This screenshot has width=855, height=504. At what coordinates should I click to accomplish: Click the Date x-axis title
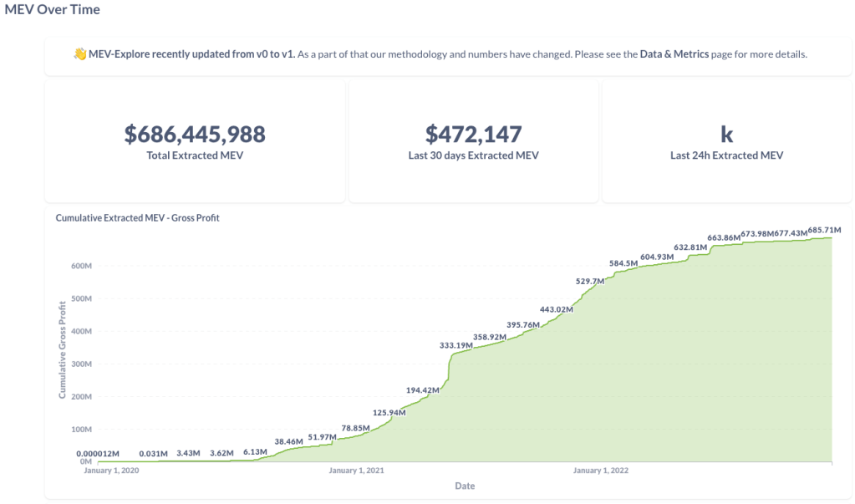(x=465, y=486)
